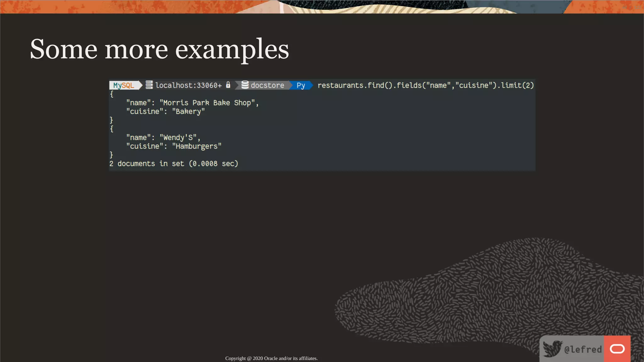
Task: Click the database stack icon before docstore
Action: pyautogui.click(x=245, y=85)
